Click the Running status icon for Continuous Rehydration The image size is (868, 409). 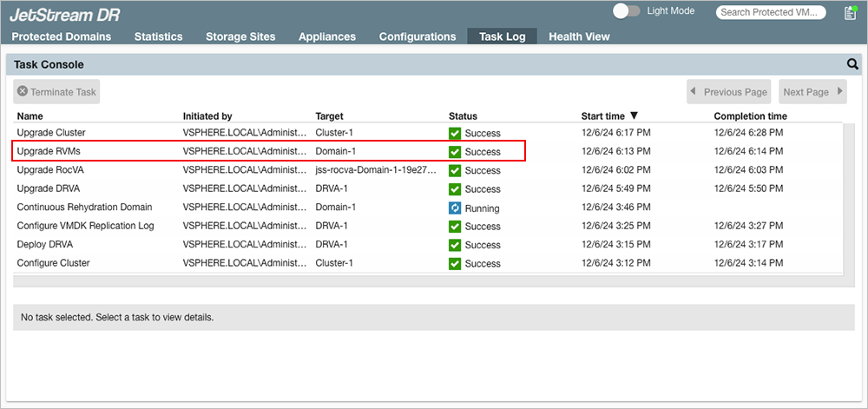coord(455,208)
